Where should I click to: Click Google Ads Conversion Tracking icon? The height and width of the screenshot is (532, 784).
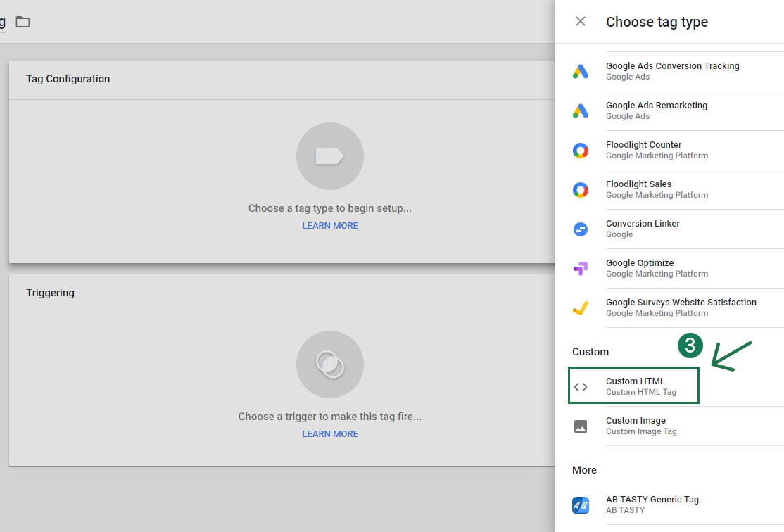point(580,71)
